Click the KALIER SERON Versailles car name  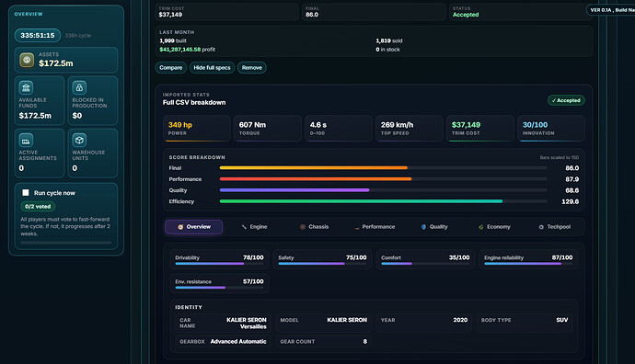click(247, 324)
